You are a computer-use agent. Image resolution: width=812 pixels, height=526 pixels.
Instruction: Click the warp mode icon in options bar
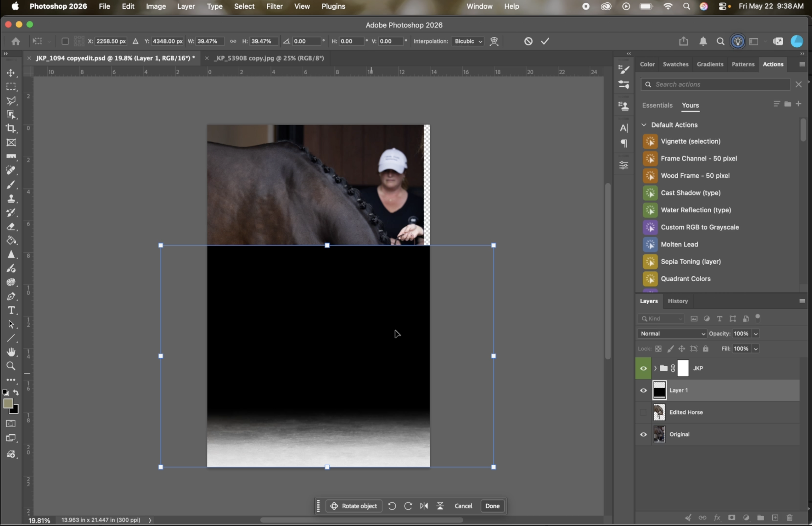pos(494,41)
